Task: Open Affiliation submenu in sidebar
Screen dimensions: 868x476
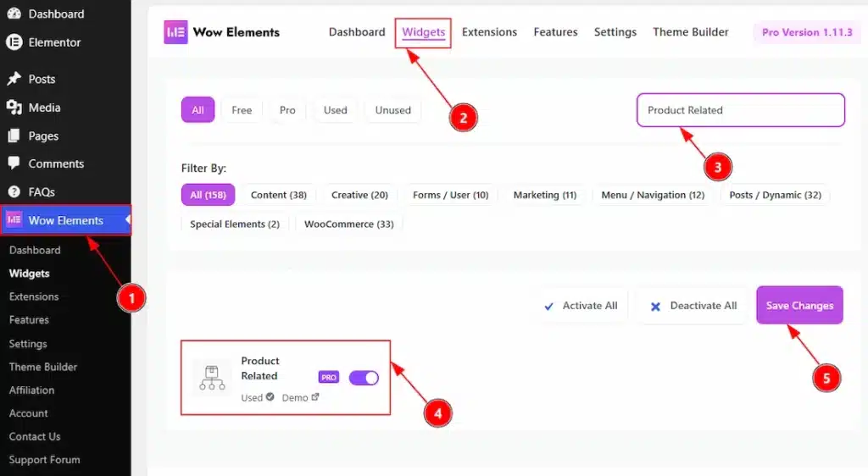Action: tap(31, 390)
